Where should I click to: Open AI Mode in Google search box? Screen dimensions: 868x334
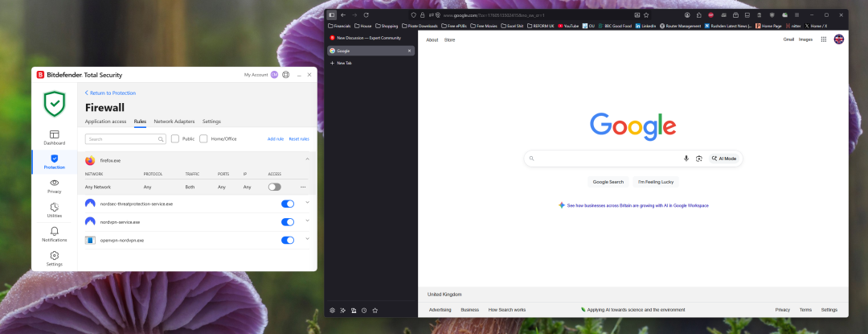(724, 159)
